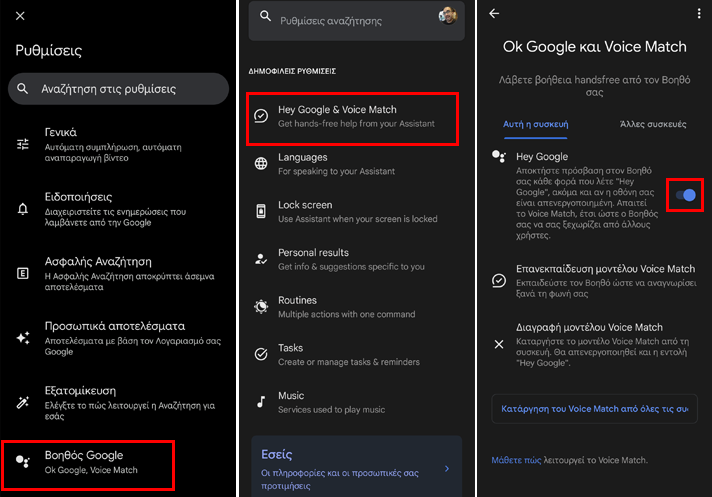This screenshot has width=712, height=497.
Task: Click the Personal results person icon
Action: click(x=261, y=259)
